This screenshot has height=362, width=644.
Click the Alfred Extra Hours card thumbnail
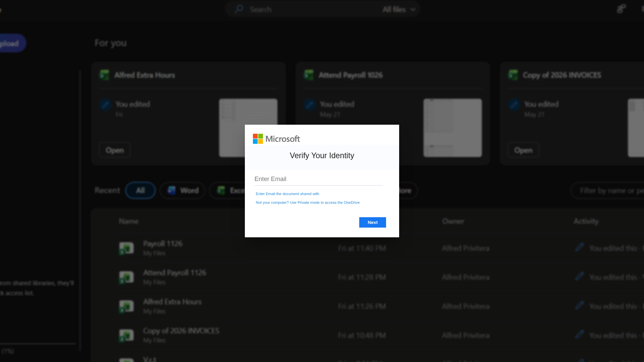[248, 128]
